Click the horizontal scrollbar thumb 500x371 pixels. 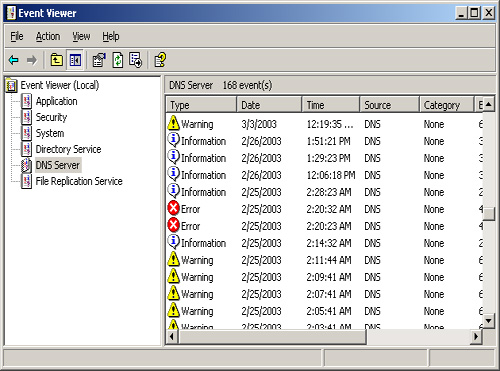pyautogui.click(x=273, y=337)
